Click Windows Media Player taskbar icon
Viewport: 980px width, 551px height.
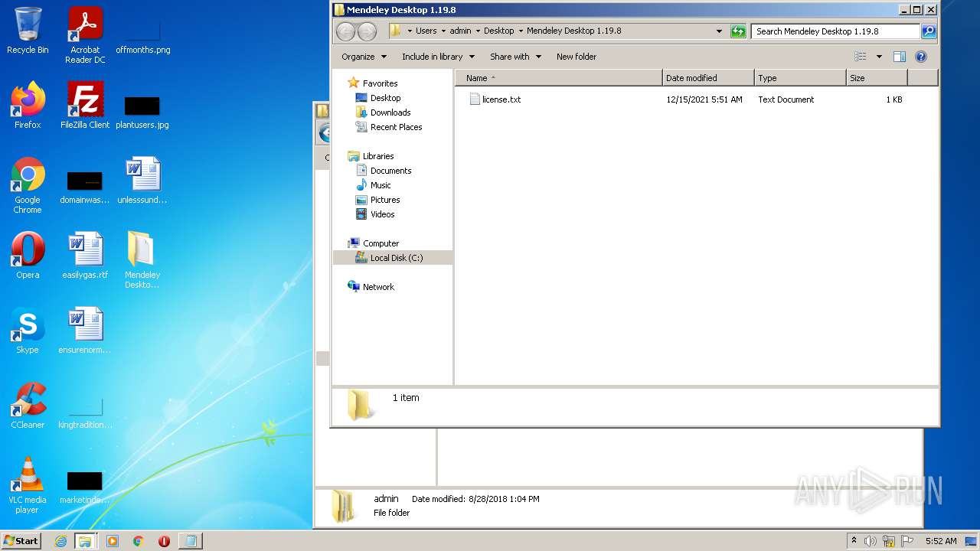113,541
